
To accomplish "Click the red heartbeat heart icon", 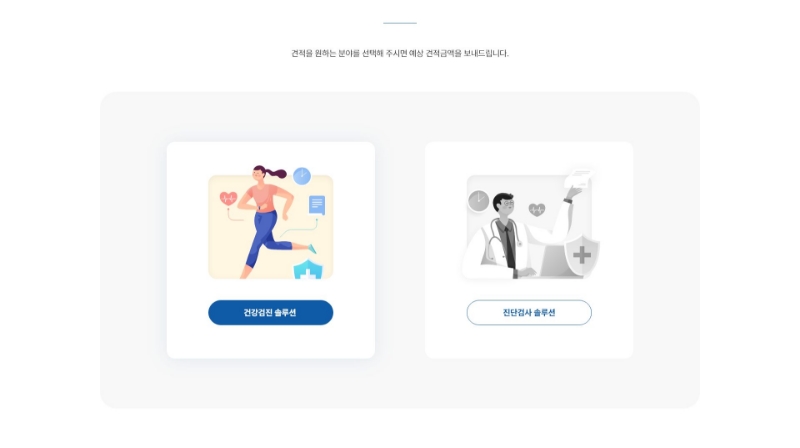I will [228, 198].
